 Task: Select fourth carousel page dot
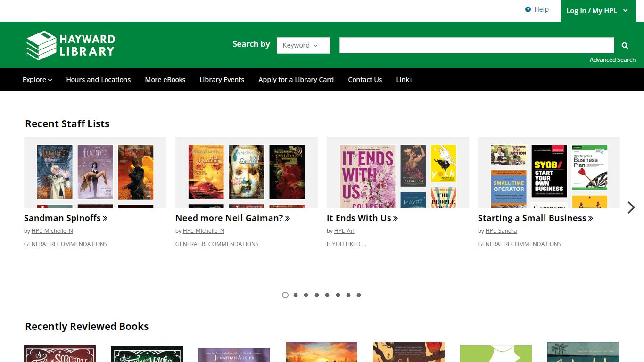317,295
